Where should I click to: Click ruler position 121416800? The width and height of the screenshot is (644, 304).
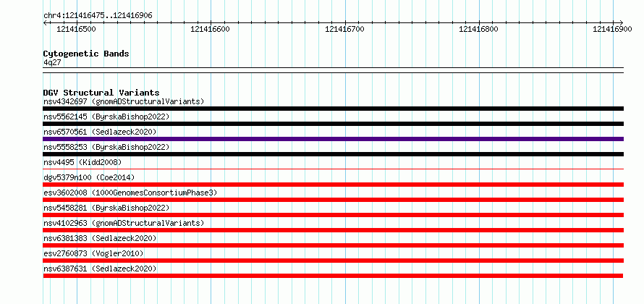[478, 29]
